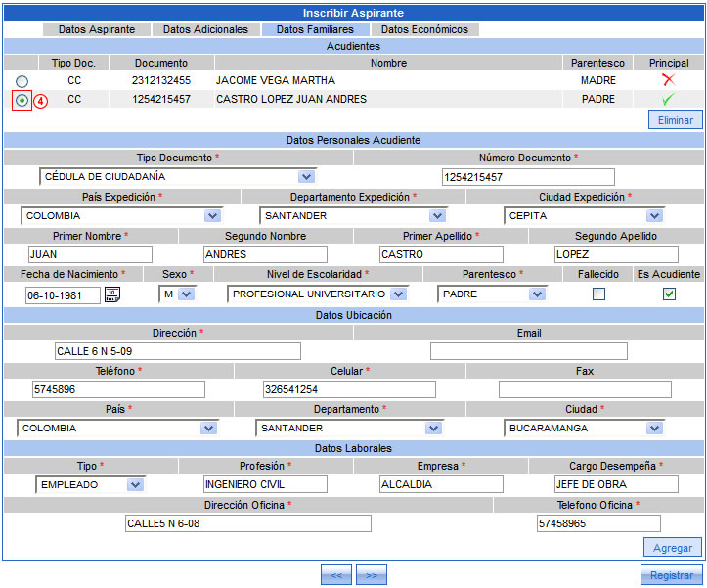
Task: Click the Eliminar button
Action: click(x=675, y=120)
